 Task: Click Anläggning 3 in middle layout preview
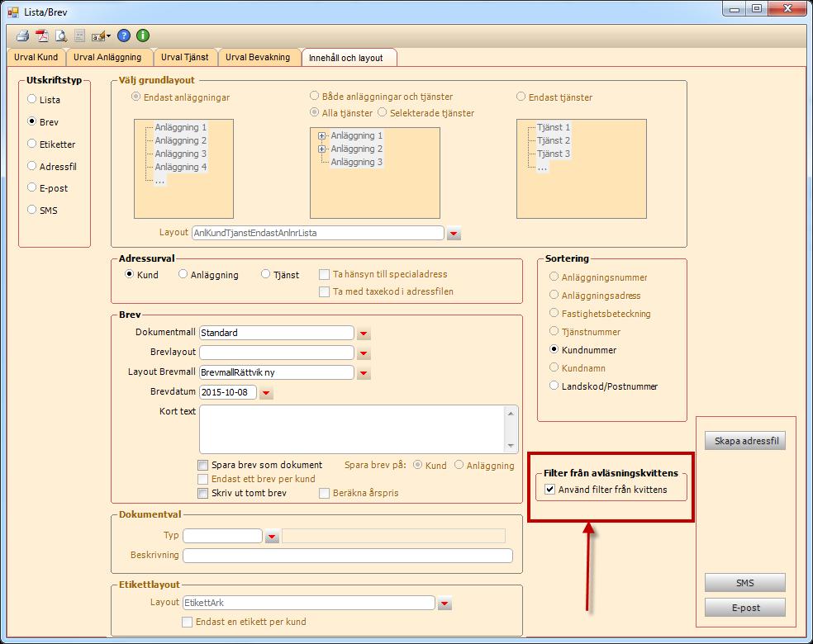[356, 162]
